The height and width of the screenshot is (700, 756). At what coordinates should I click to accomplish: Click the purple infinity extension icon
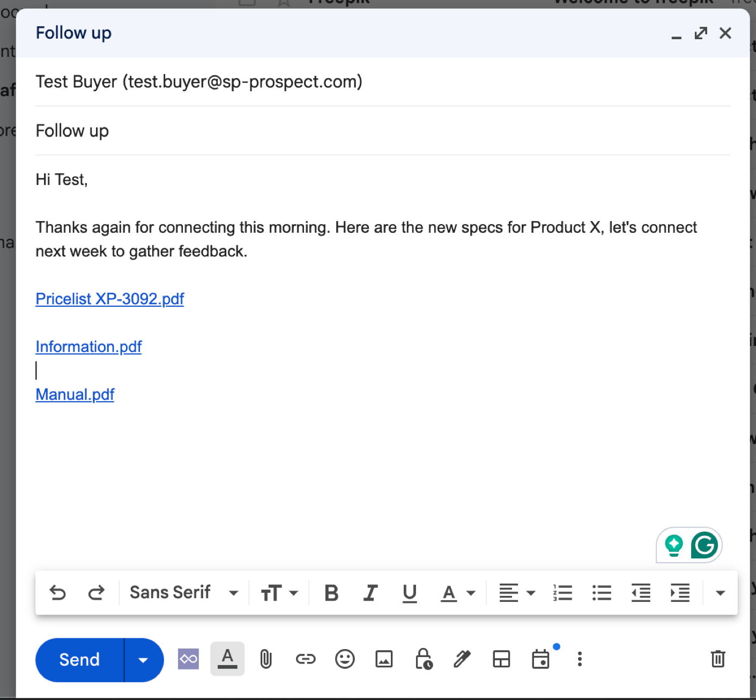(188, 659)
